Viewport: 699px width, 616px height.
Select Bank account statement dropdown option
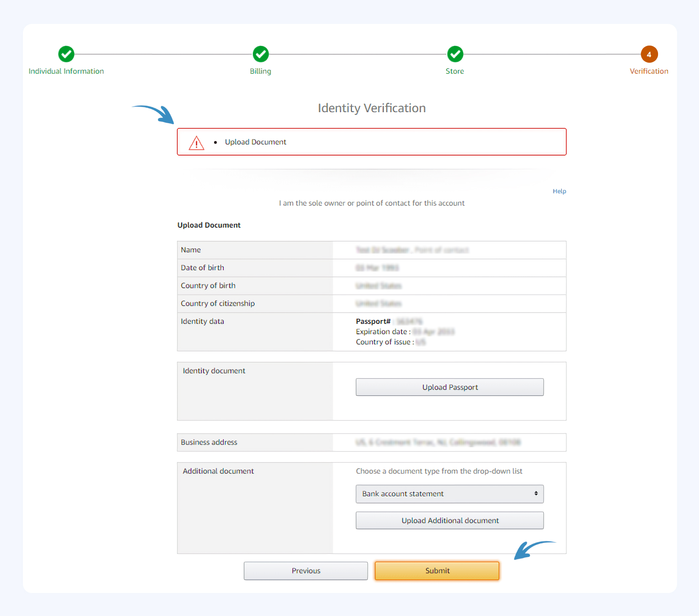point(449,493)
